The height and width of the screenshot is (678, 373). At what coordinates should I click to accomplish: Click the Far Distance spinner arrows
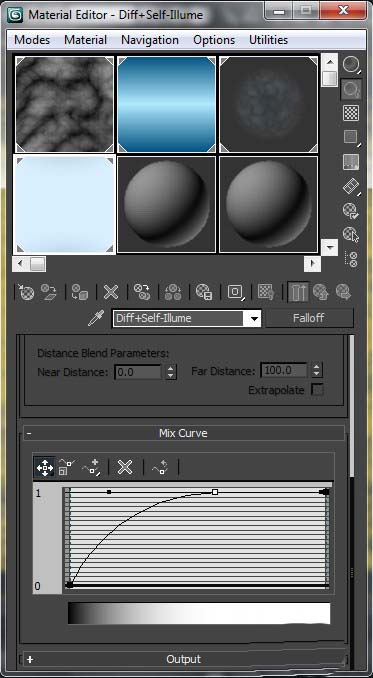(317, 371)
